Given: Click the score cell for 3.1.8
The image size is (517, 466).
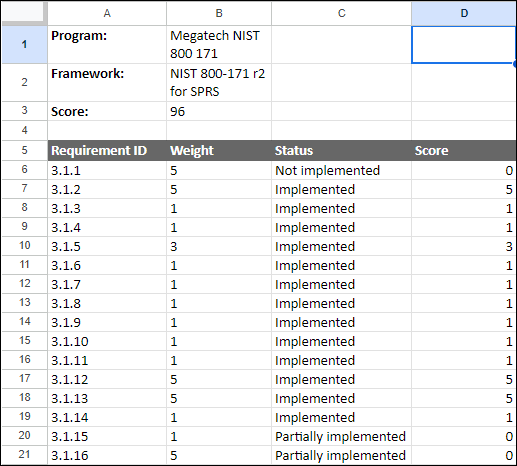Looking at the screenshot, I should [464, 303].
